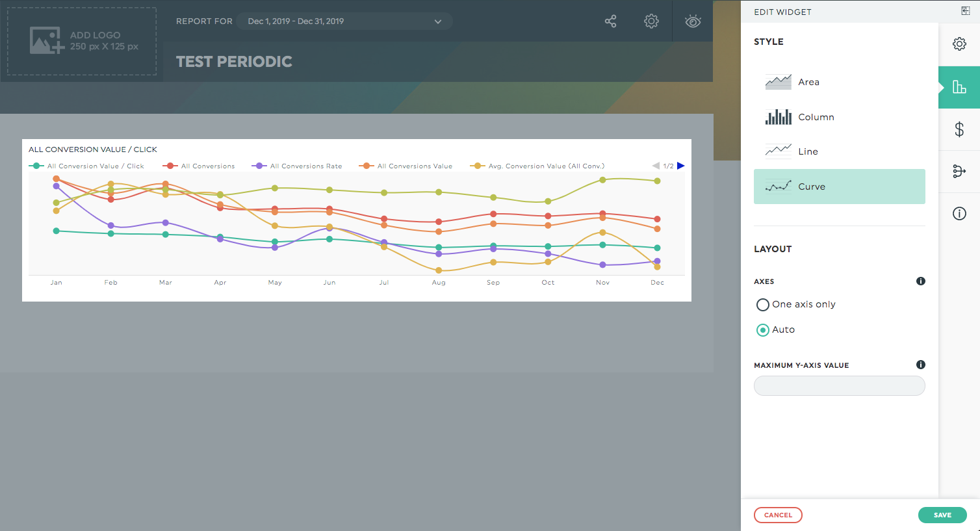Select the One axis only option
This screenshot has width=980, height=531.
click(762, 304)
